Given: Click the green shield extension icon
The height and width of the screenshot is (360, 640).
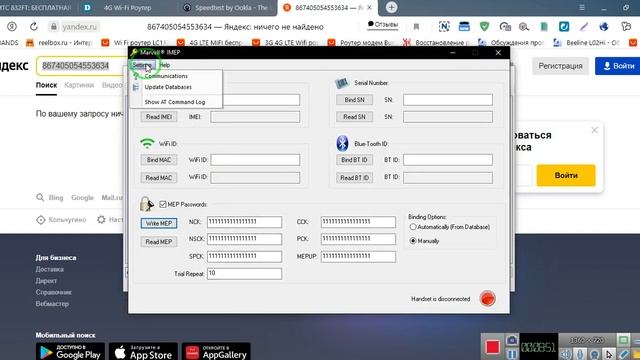Looking at the screenshot, I should (484, 27).
